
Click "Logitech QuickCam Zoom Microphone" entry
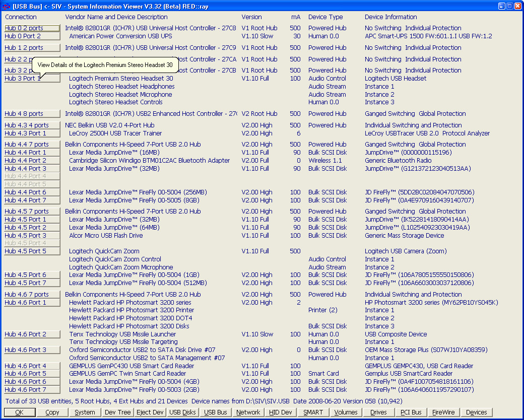[121, 267]
